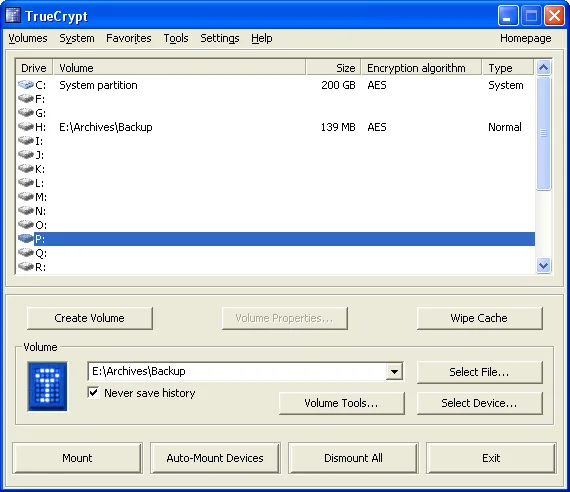Click the drive list scrollbar thumb

543,133
